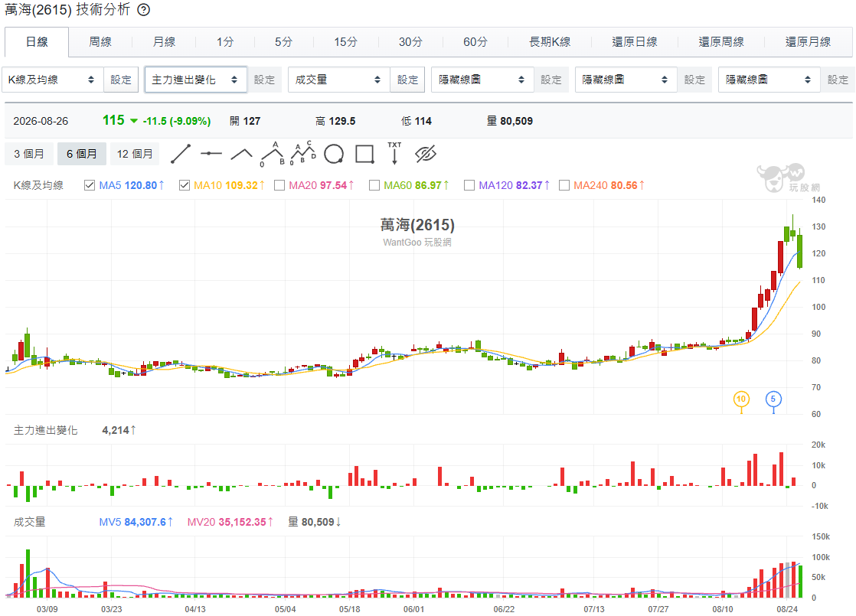The width and height of the screenshot is (856, 616).
Task: Open the second 隱藏線圖 dropdown
Action: (x=626, y=80)
